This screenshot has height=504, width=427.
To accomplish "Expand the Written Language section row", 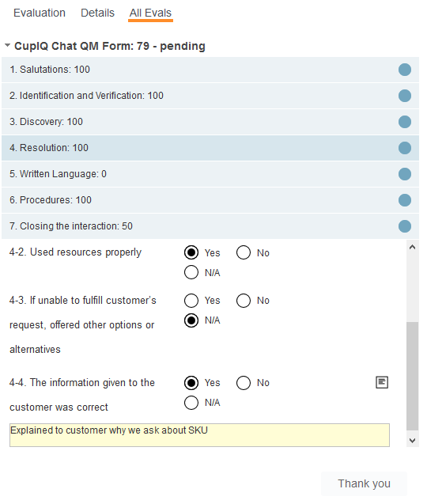I will (x=210, y=174).
